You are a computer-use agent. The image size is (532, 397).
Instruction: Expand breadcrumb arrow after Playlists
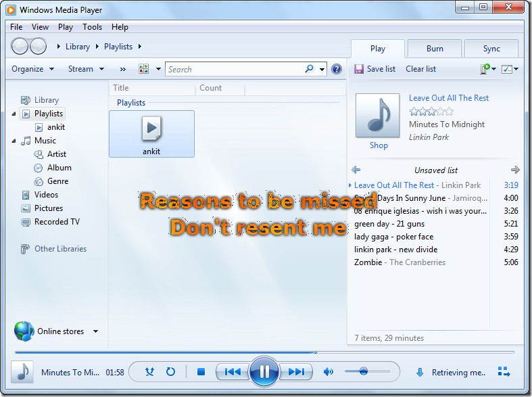click(139, 47)
